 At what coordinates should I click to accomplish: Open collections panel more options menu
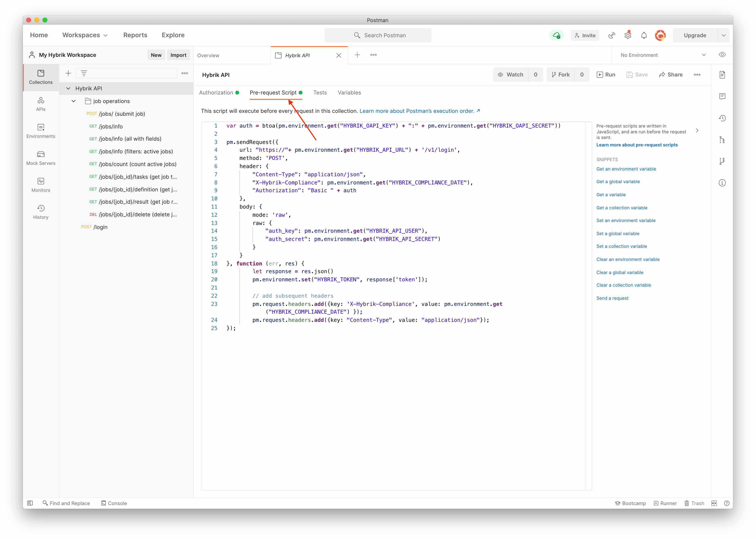[x=185, y=73]
